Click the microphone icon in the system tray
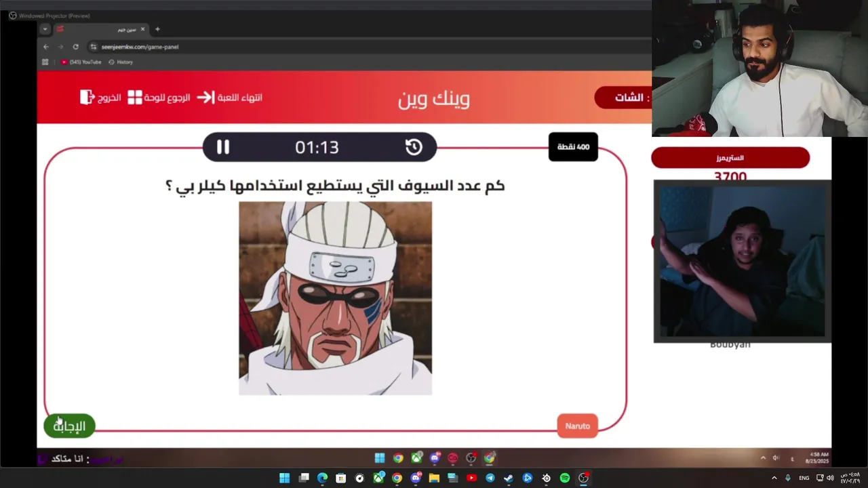The height and width of the screenshot is (488, 868). click(x=788, y=478)
